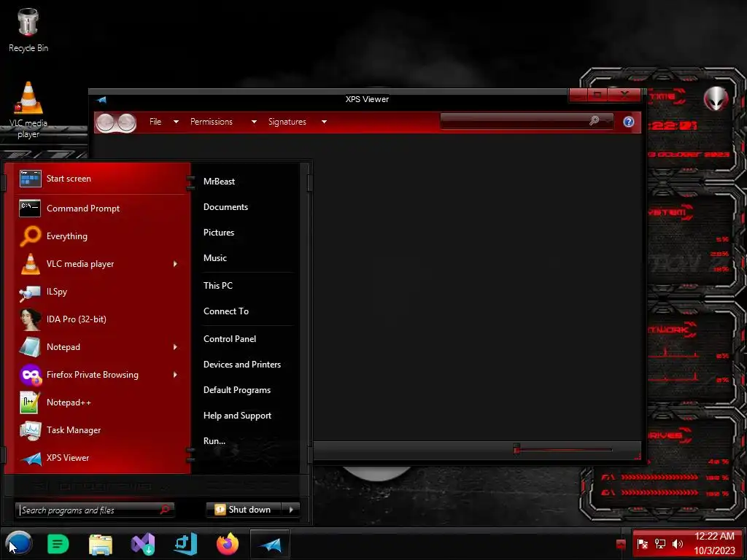This screenshot has width=747, height=560.
Task: Launch Firefox from the taskbar
Action: pyautogui.click(x=228, y=544)
